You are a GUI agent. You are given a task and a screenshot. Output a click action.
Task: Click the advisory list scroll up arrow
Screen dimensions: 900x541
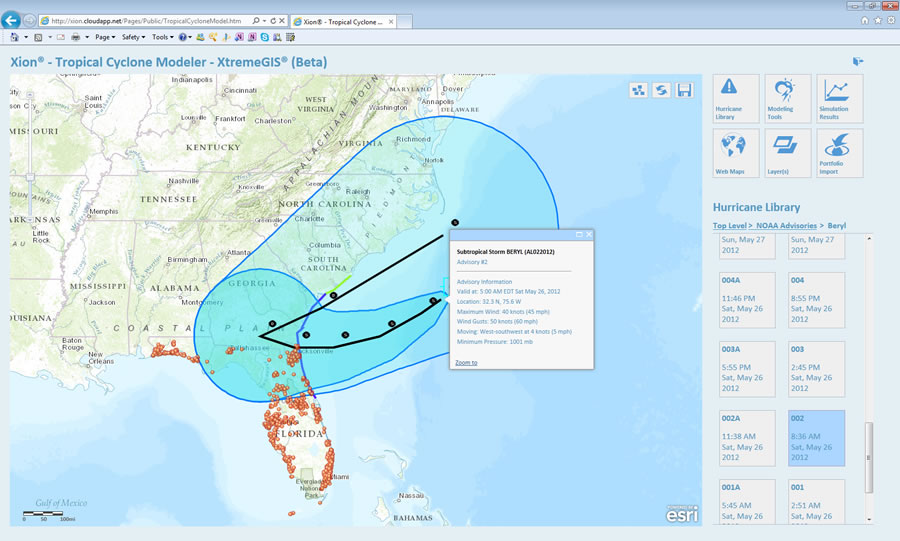868,238
